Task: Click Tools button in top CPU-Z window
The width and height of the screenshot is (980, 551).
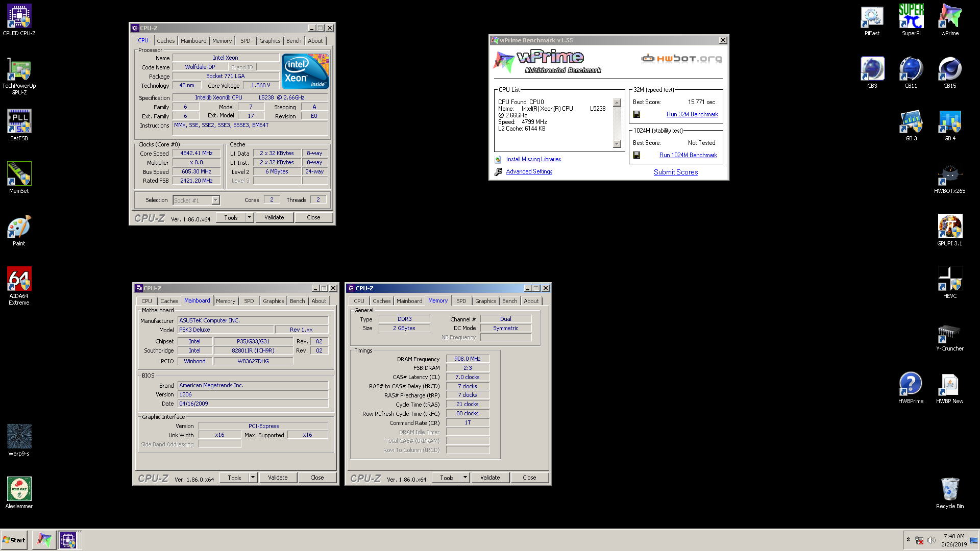Action: 231,217
